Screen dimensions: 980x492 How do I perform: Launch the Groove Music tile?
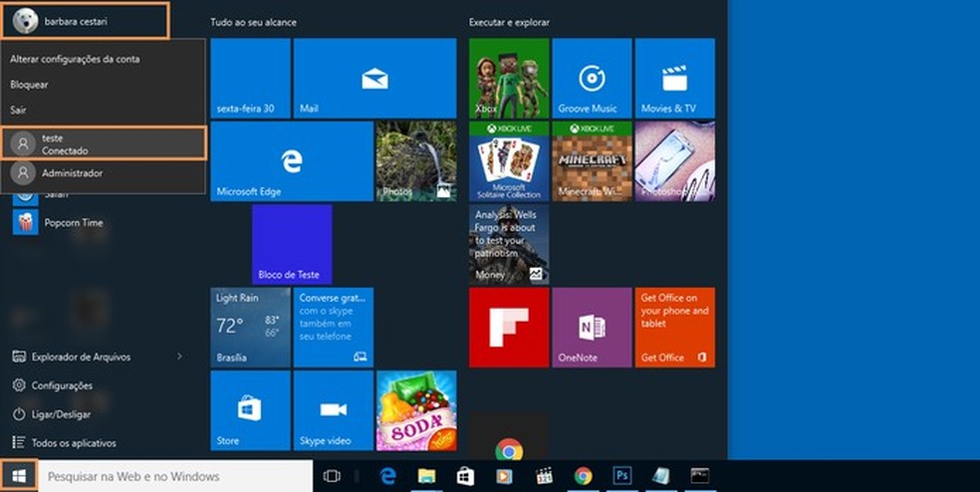pyautogui.click(x=592, y=78)
